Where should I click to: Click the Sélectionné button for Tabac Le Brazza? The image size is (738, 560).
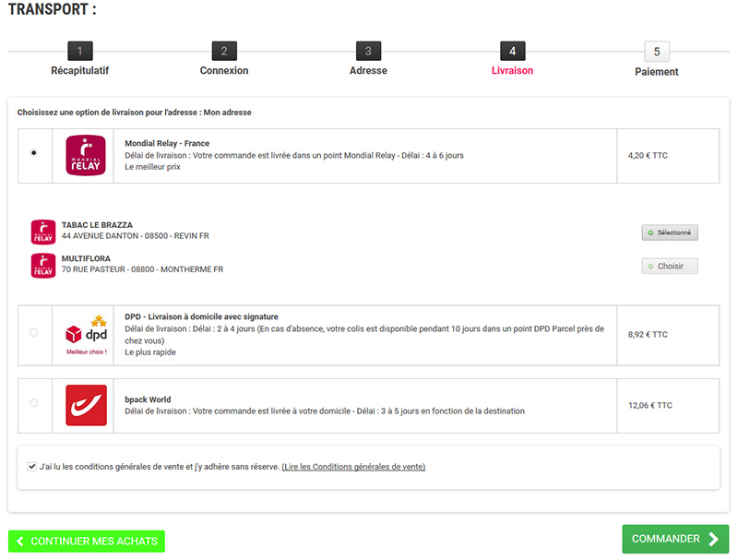(670, 232)
